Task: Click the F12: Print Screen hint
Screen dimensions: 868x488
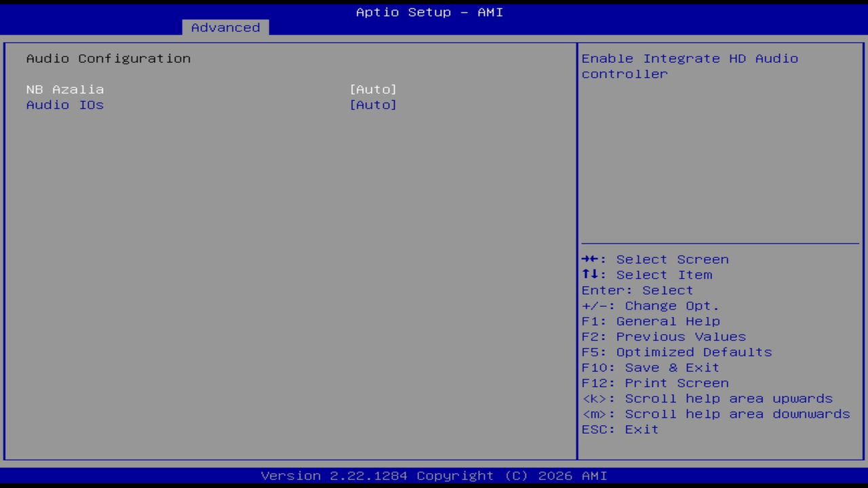Action: coord(655,384)
